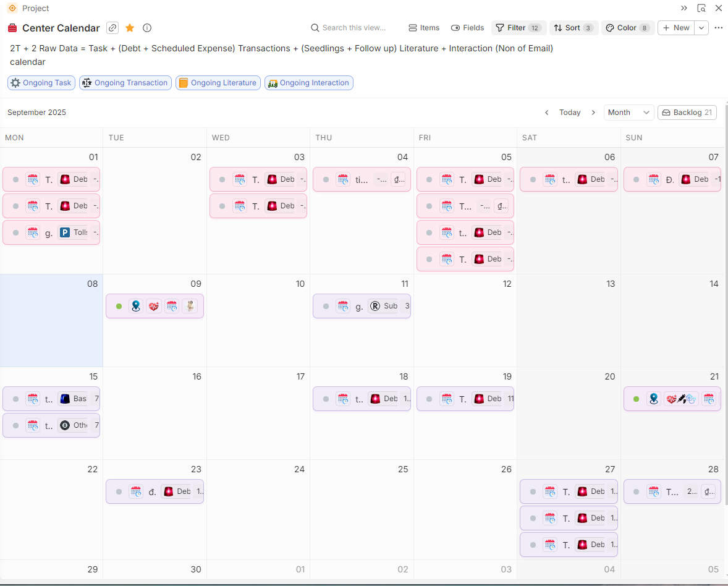Open the Sort options with 3 sorts
The height and width of the screenshot is (586, 728).
[574, 28]
